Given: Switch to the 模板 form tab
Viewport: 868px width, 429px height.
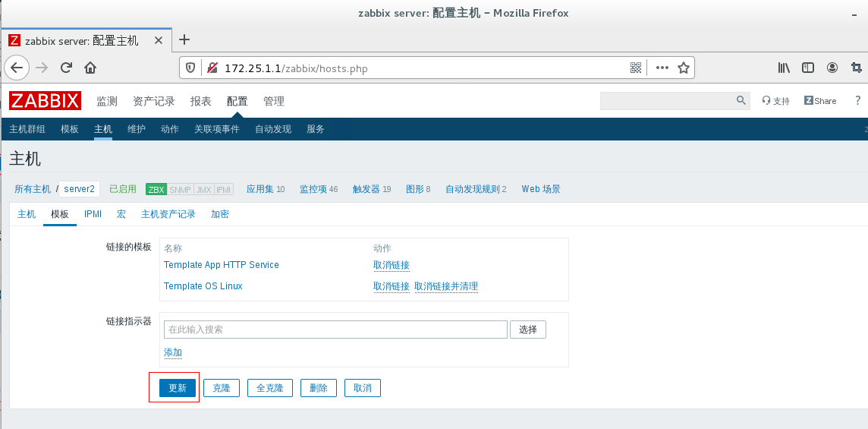Looking at the screenshot, I should [60, 214].
